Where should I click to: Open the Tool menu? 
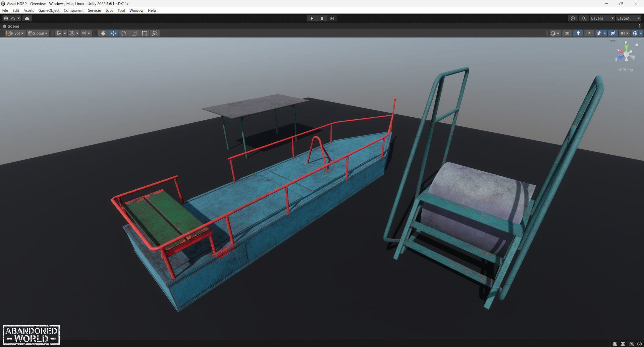coord(121,10)
